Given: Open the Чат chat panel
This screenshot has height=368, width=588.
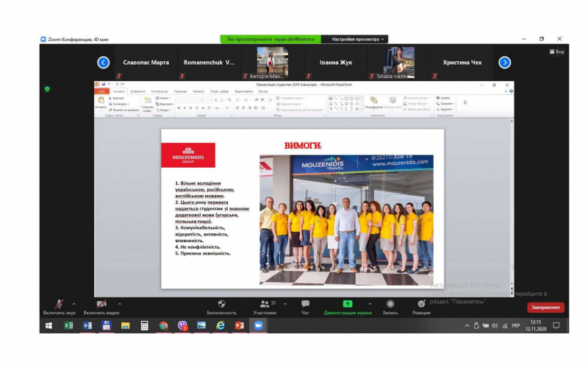Looking at the screenshot, I should point(305,307).
